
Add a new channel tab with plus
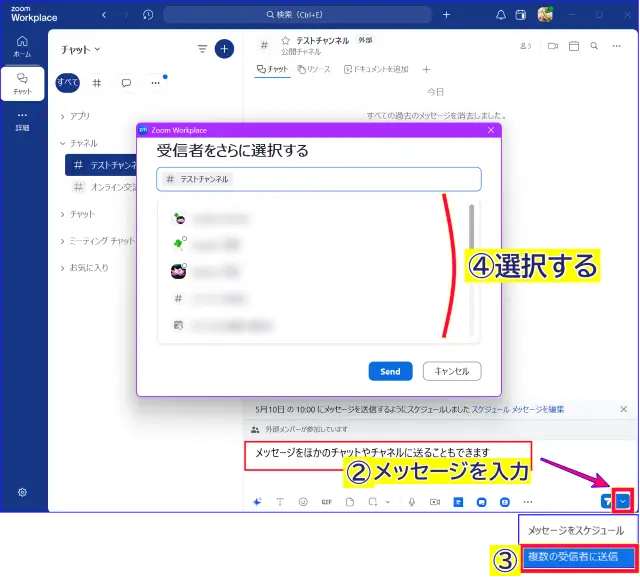426,70
